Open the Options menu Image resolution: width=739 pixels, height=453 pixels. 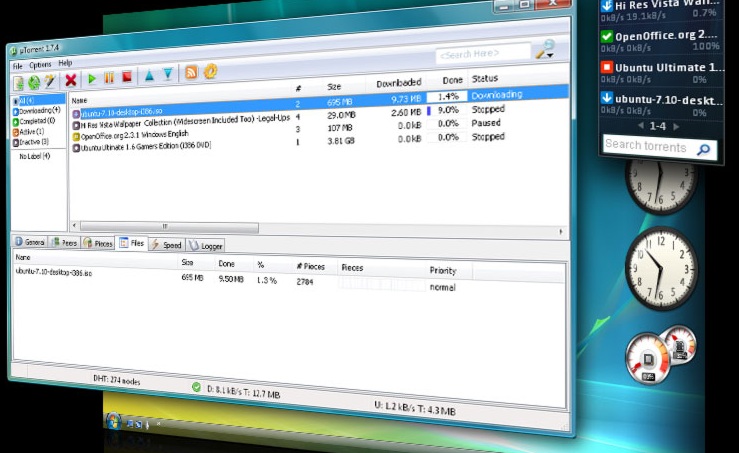[40, 65]
